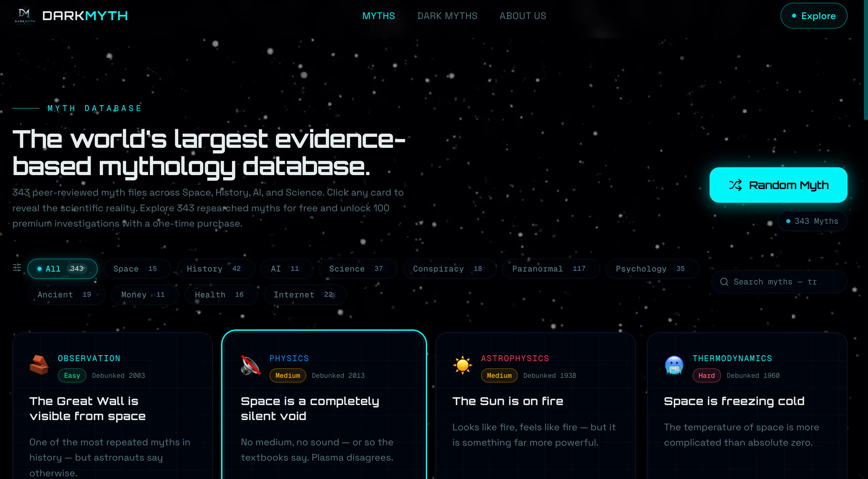The width and height of the screenshot is (868, 479).
Task: Click the page vertical scrollbar thumb
Action: tap(866, 60)
